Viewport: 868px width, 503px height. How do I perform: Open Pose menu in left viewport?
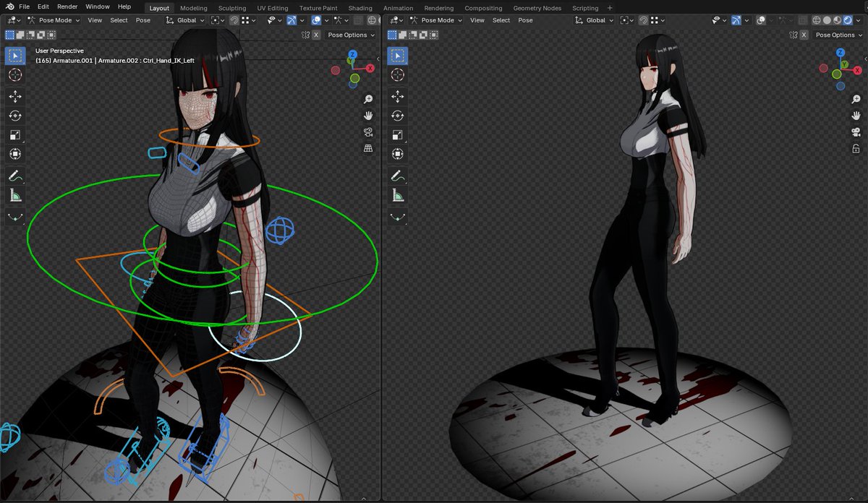pos(143,20)
